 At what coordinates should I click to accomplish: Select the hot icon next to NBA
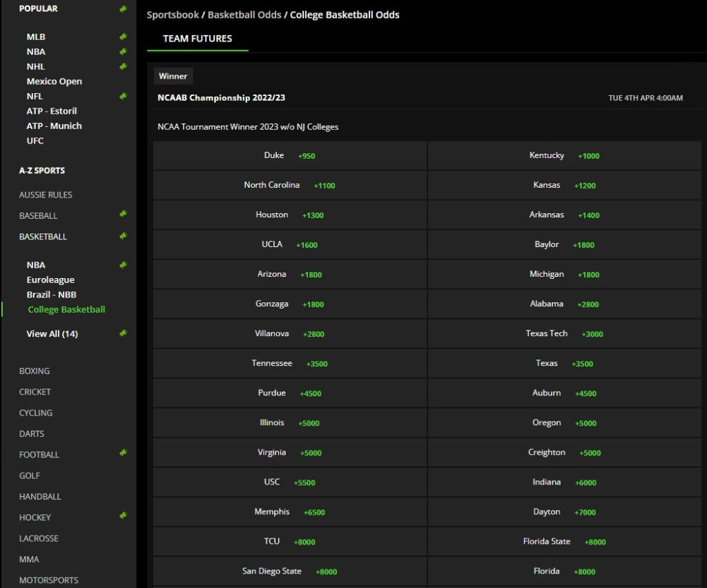click(x=124, y=51)
